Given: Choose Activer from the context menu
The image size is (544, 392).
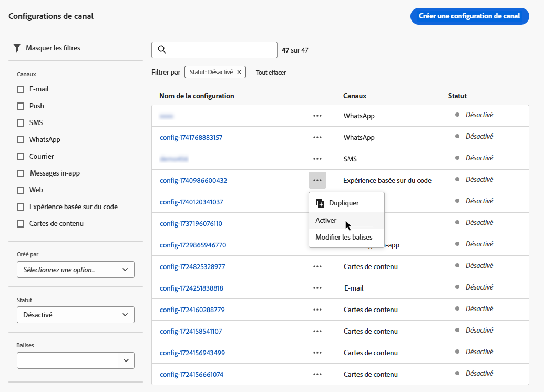Looking at the screenshot, I should point(326,221).
